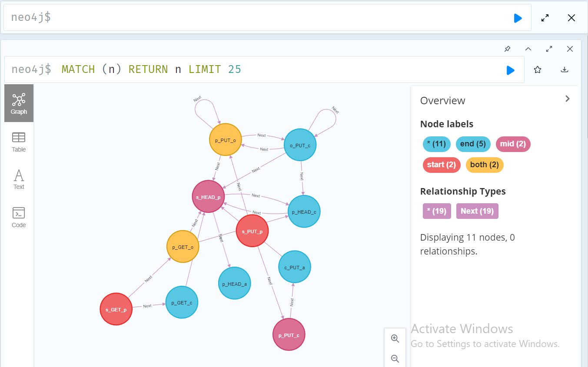
Task: Pin the result frame
Action: point(507,49)
